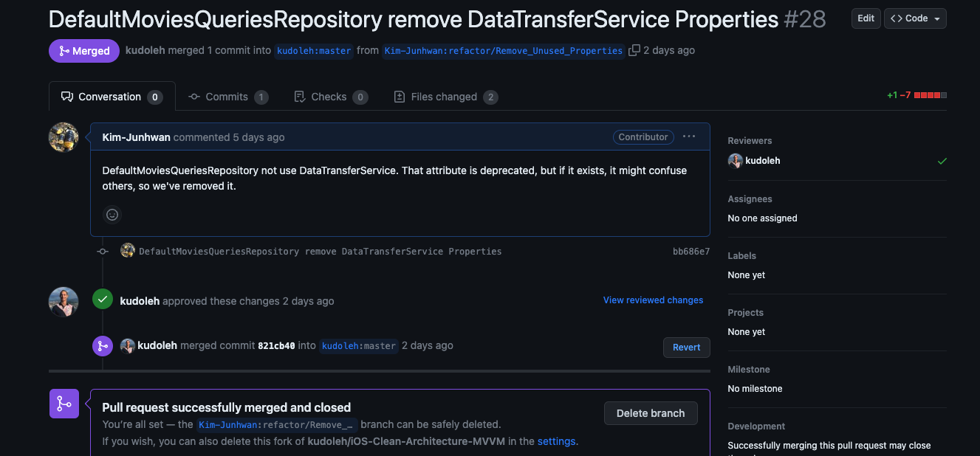Open commit hash bb686e7

(x=691, y=252)
